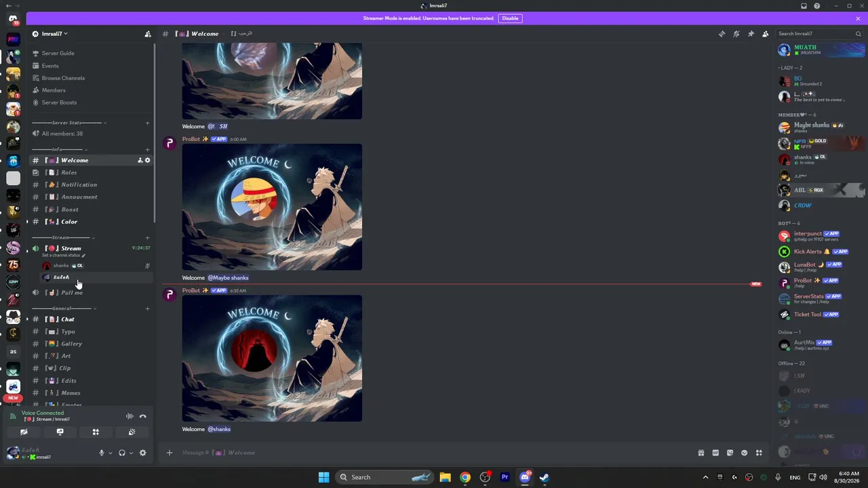Image resolution: width=868 pixels, height=488 pixels.
Task: Disconnect from the voice channel
Action: point(142,416)
